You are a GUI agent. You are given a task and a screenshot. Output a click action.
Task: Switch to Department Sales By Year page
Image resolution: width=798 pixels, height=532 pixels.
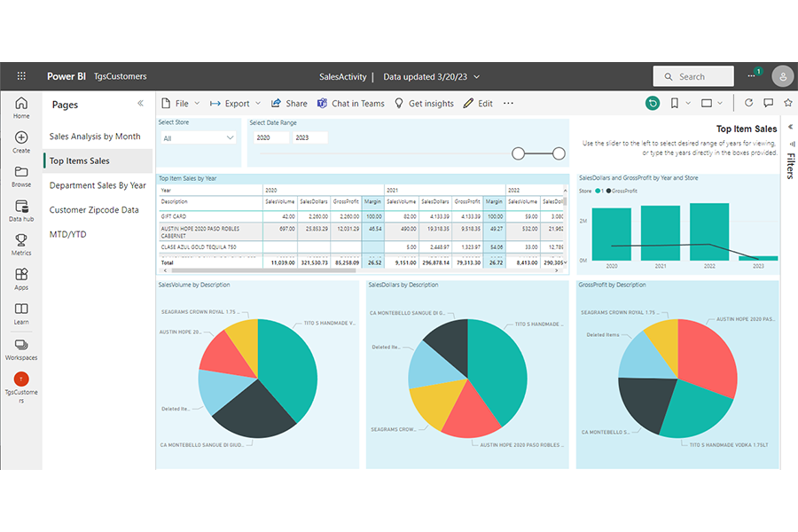[x=98, y=185]
